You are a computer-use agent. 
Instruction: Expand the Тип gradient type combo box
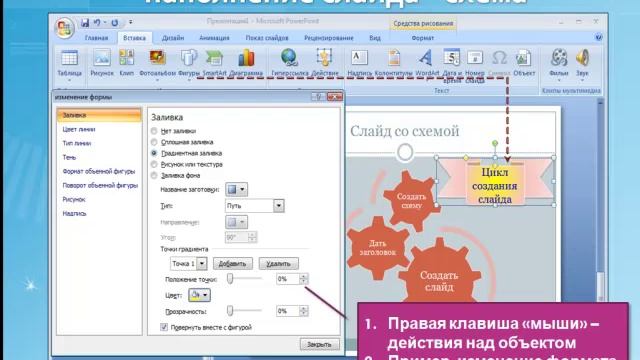[278, 206]
